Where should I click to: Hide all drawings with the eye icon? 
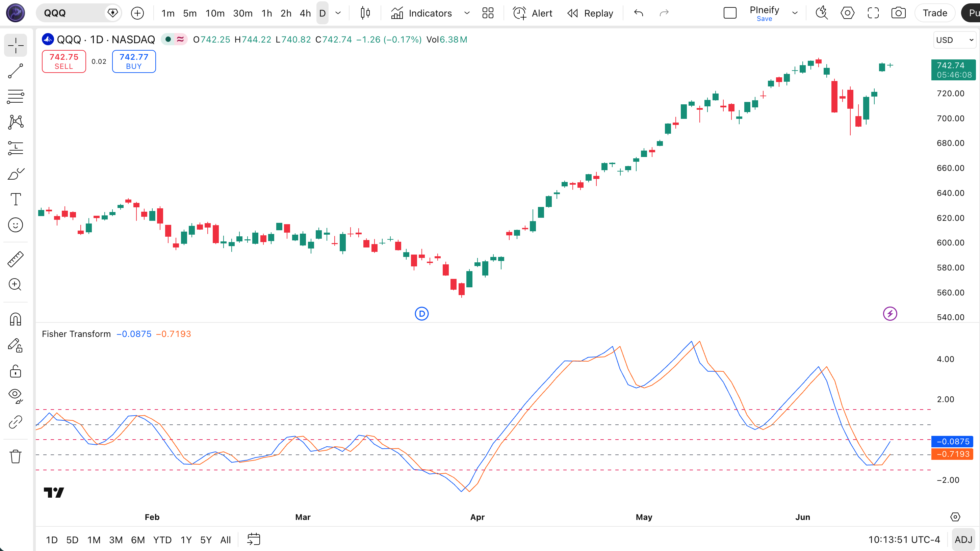(x=16, y=396)
